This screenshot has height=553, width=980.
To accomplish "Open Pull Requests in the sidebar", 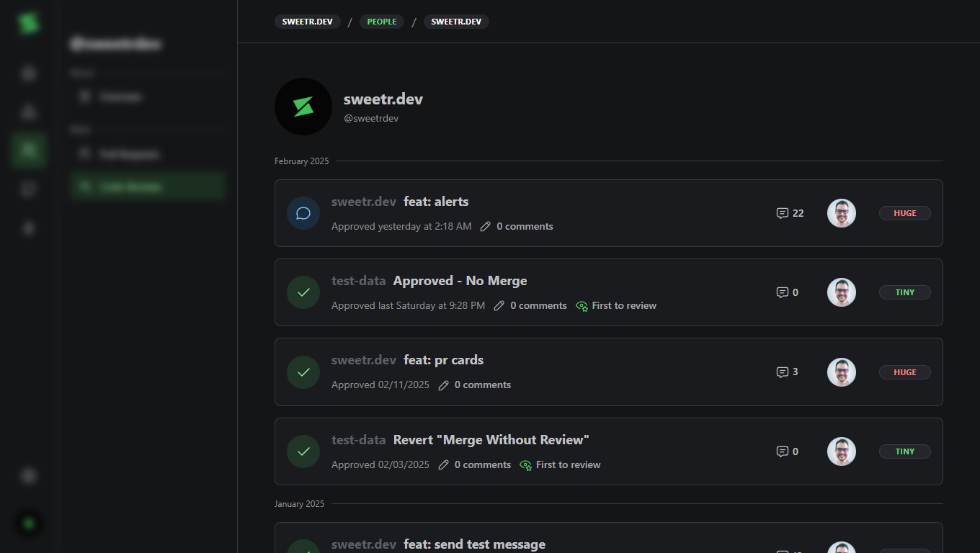I will [148, 154].
